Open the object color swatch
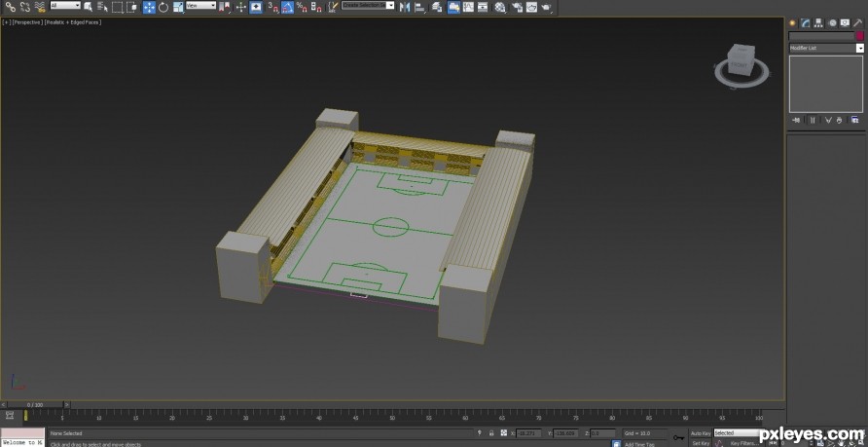The image size is (868, 447). (860, 35)
